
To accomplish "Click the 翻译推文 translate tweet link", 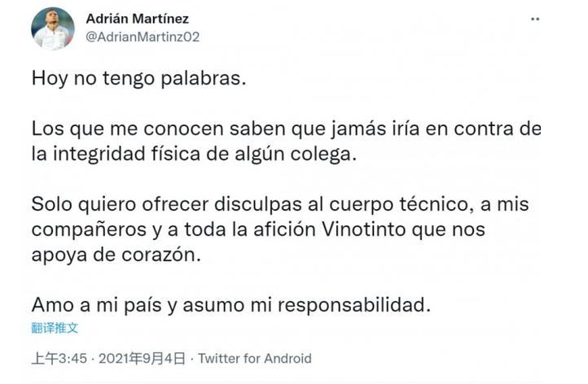I will 55,328.
